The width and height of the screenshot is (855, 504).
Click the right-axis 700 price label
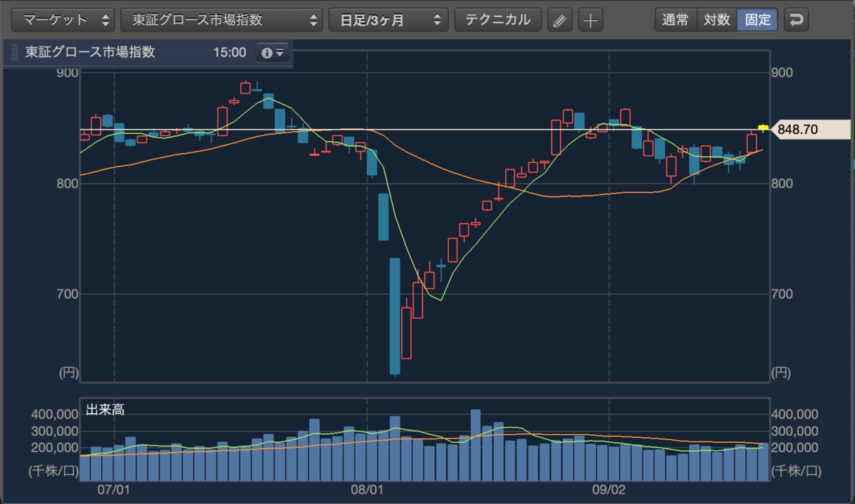point(784,293)
